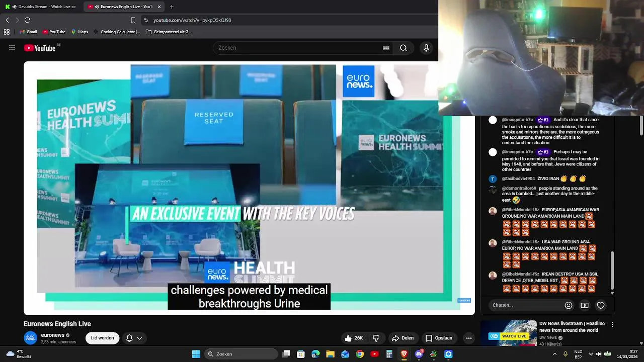Dislike the video with the thumbs down
This screenshot has height=362, width=644.
coord(376,338)
